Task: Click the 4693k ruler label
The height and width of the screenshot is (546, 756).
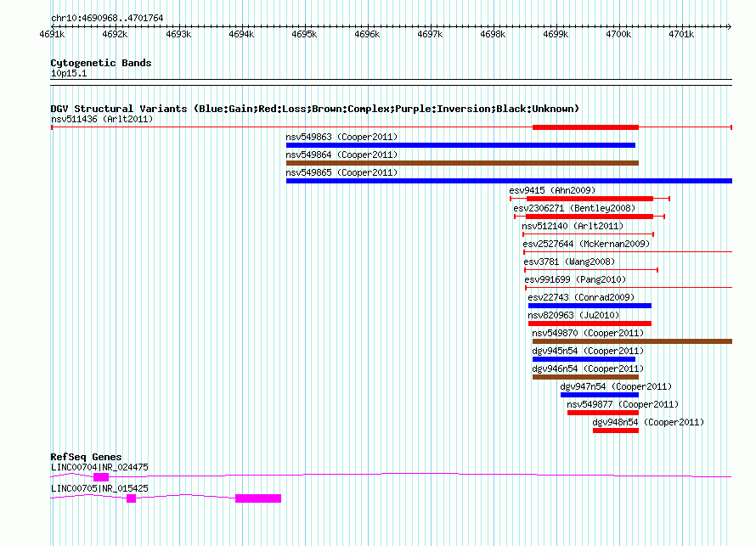Action: tap(178, 34)
